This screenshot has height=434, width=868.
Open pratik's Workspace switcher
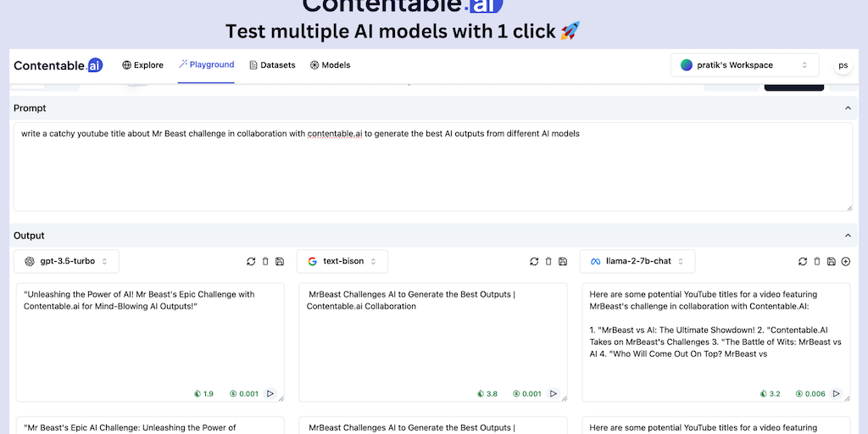pos(745,65)
